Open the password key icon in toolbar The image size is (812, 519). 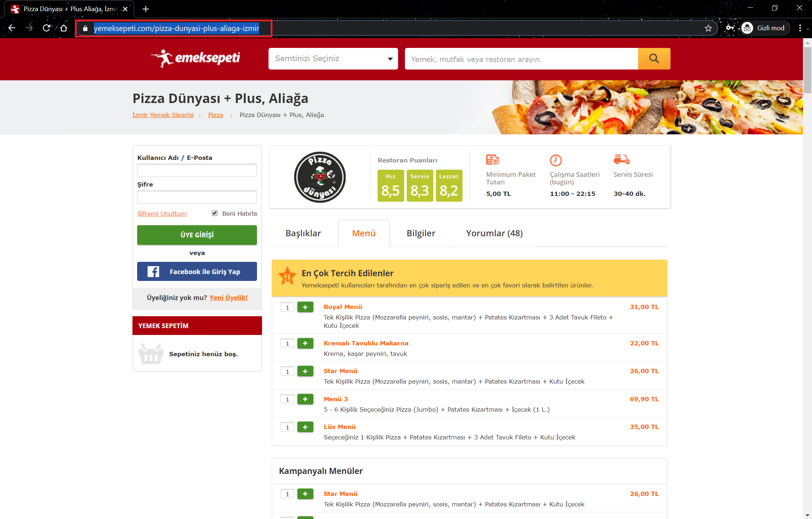point(730,28)
